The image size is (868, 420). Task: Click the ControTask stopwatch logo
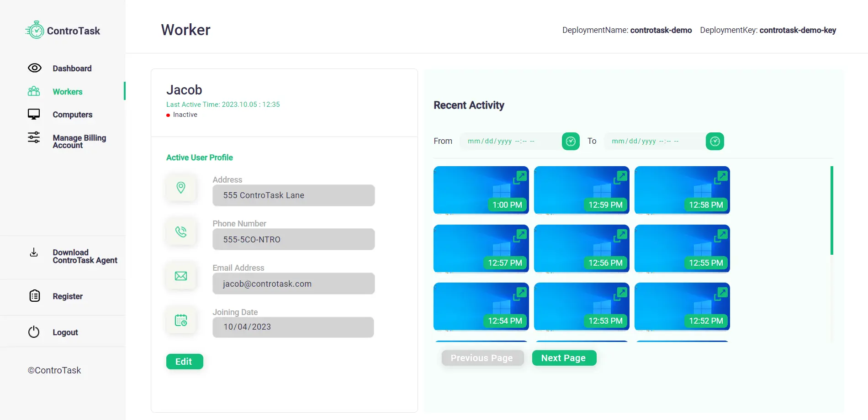[35, 30]
